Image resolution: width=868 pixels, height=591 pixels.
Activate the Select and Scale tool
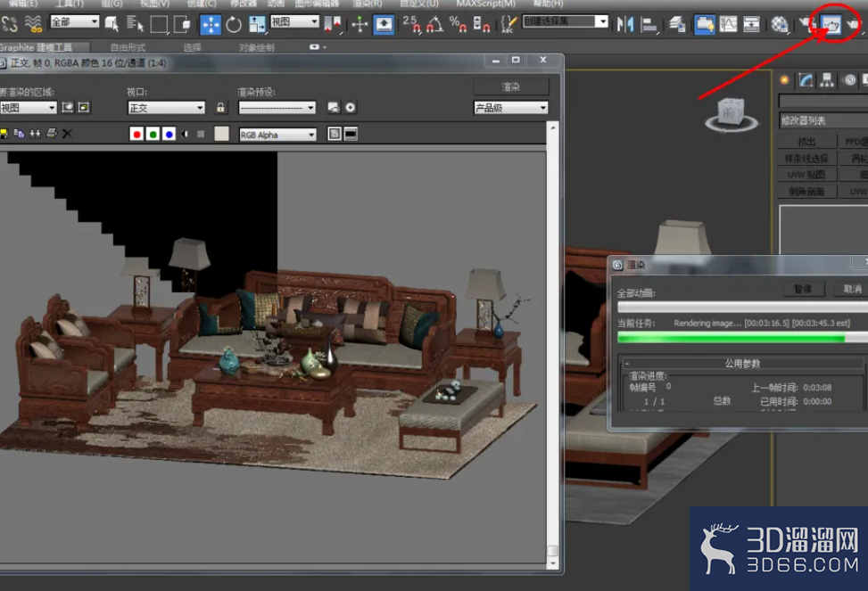256,24
